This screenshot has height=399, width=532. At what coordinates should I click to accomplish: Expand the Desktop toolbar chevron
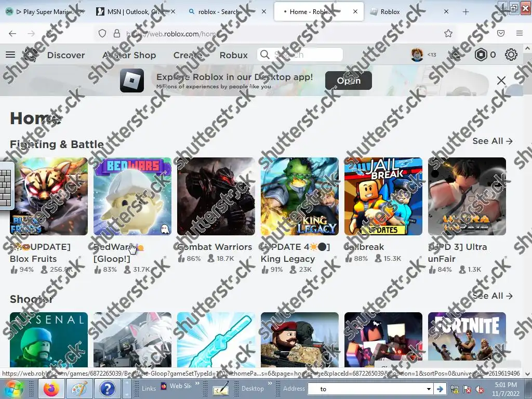coord(270,383)
